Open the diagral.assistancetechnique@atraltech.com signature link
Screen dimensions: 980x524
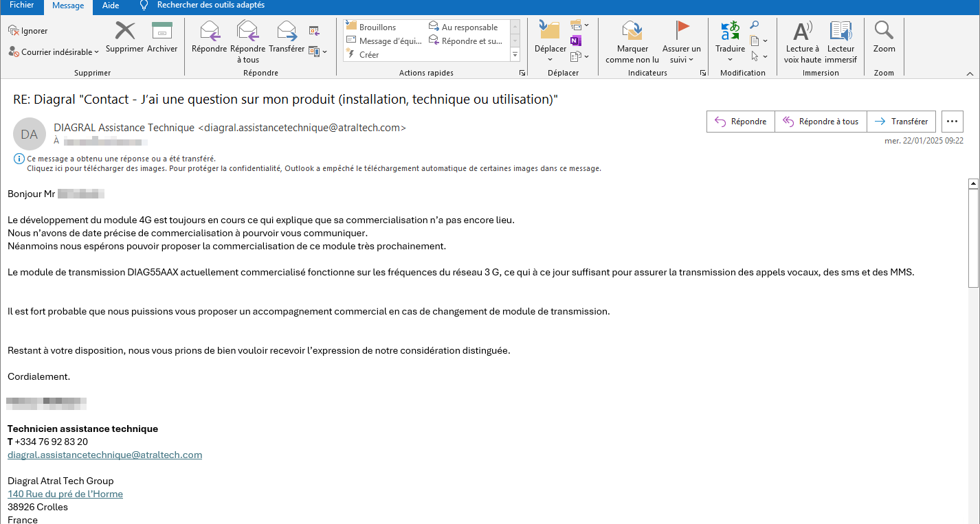point(104,455)
